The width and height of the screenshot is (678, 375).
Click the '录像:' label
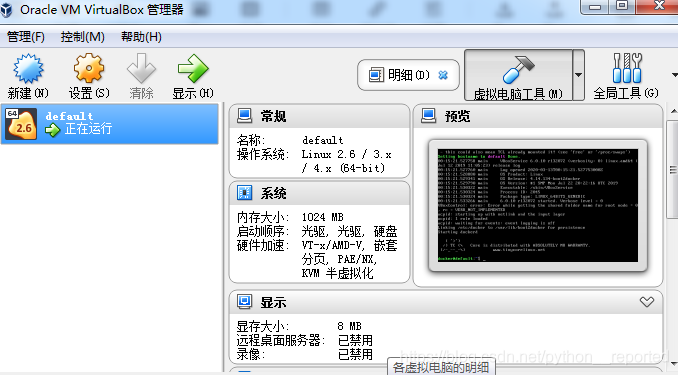click(x=251, y=354)
